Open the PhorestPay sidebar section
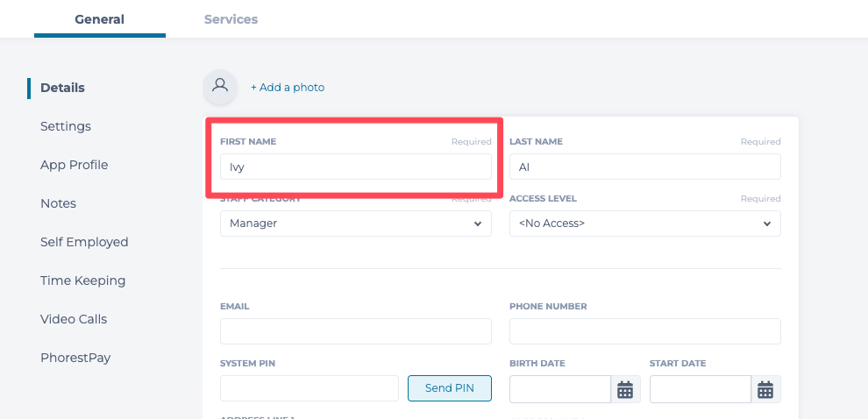 [x=75, y=358]
